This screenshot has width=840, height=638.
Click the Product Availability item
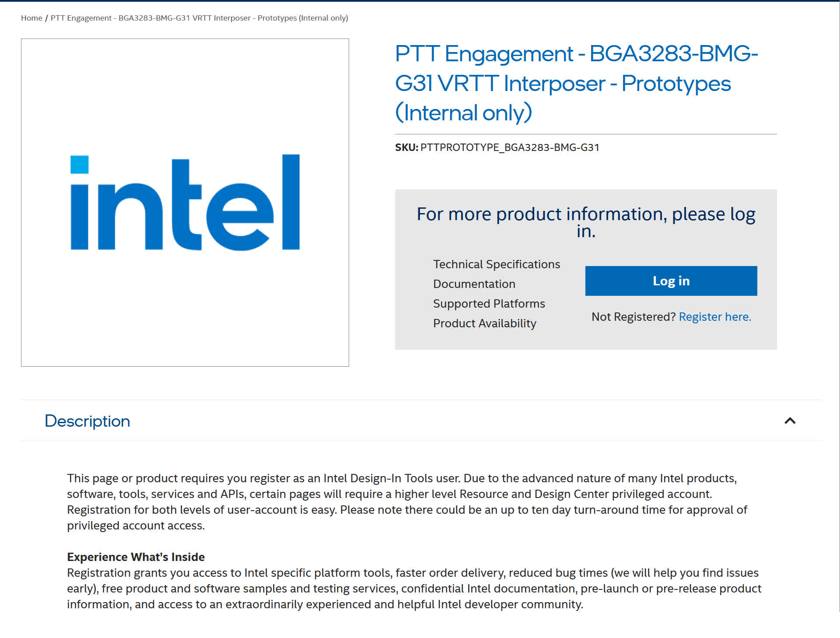pos(484,323)
